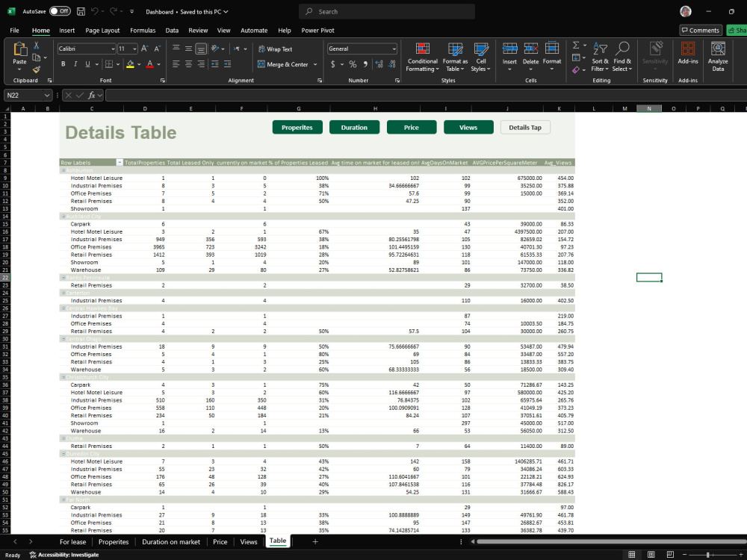
Task: Switch to Page Break Preview view icon
Action: 670,554
